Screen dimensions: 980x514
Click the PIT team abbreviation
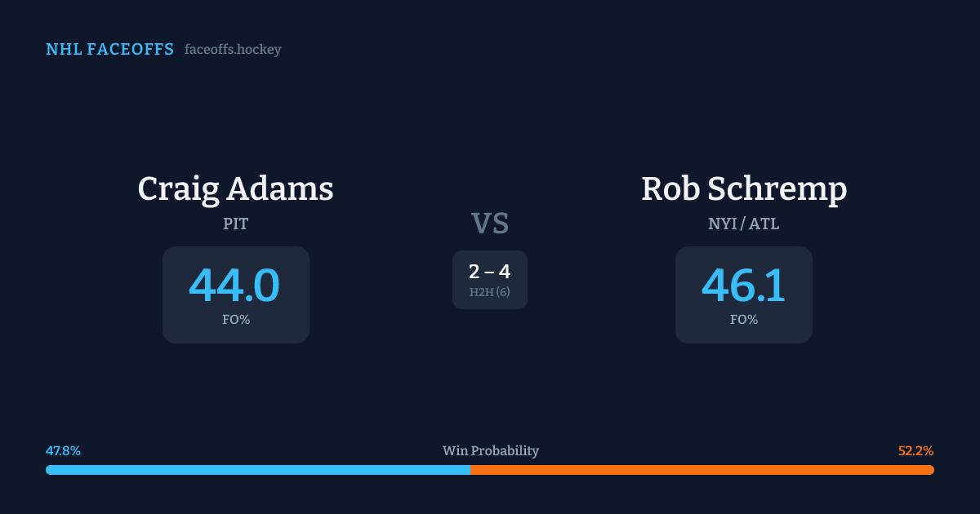pos(235,224)
